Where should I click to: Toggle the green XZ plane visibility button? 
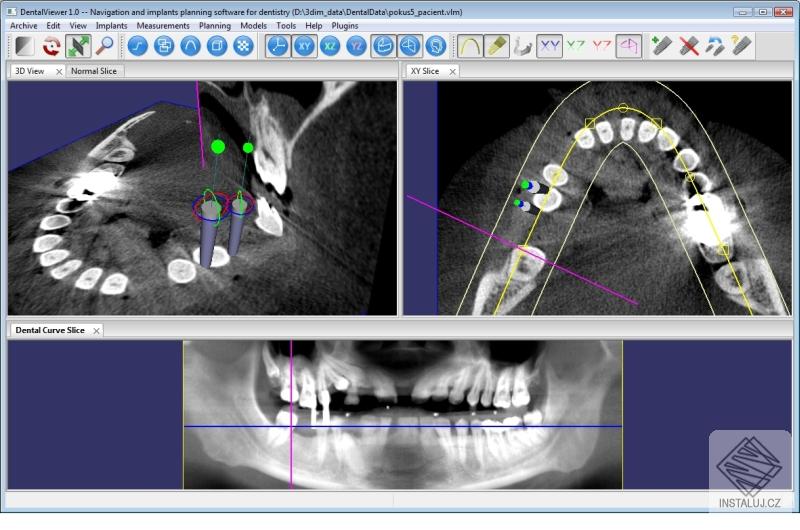coord(576,46)
